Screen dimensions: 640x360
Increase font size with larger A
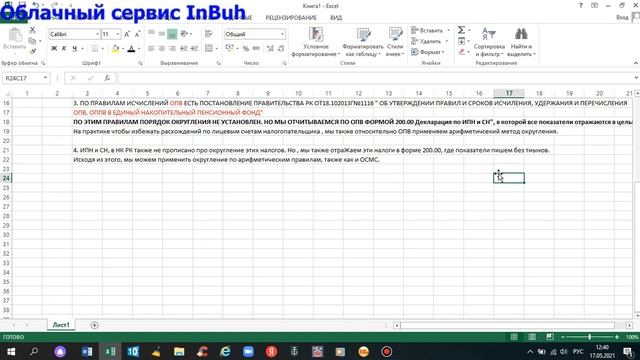[127, 34]
